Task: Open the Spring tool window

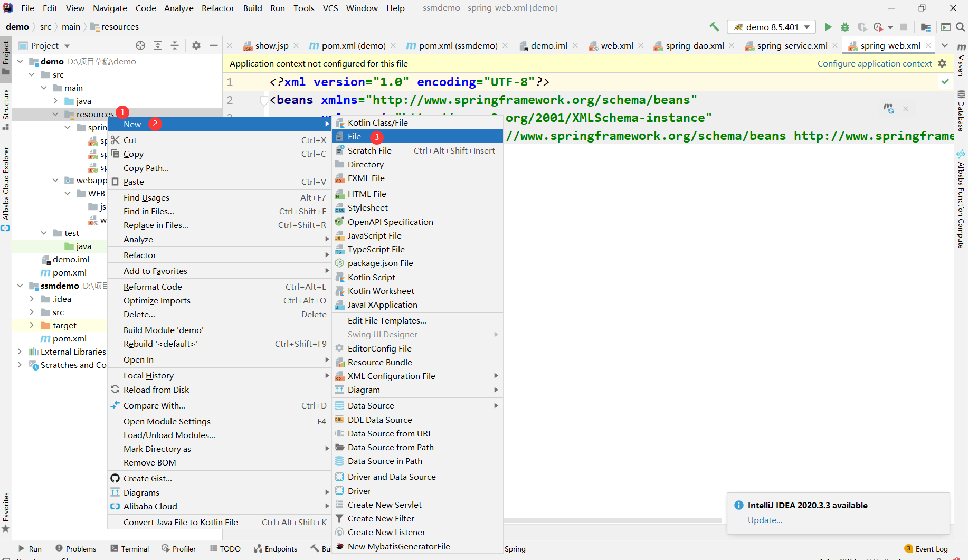Action: [x=515, y=549]
